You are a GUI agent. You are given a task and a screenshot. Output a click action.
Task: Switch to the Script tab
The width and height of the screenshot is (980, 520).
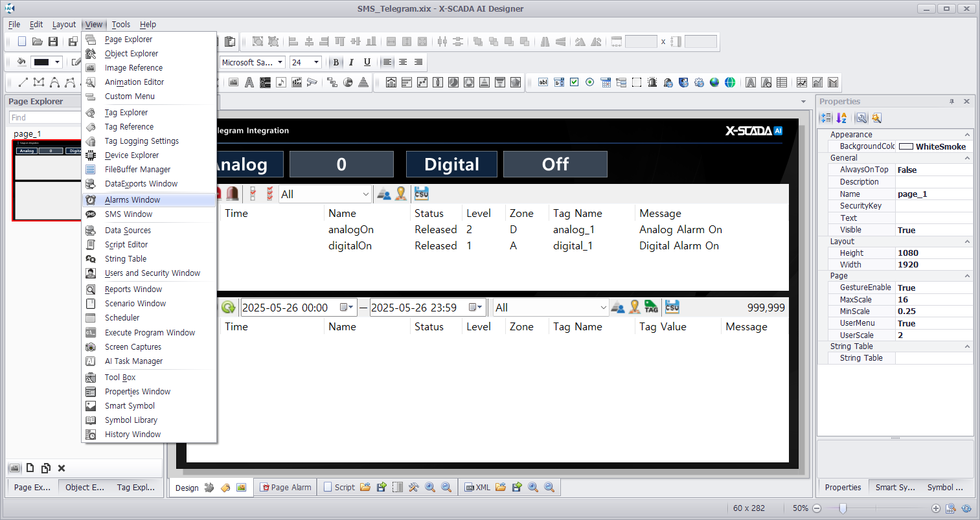pyautogui.click(x=339, y=488)
